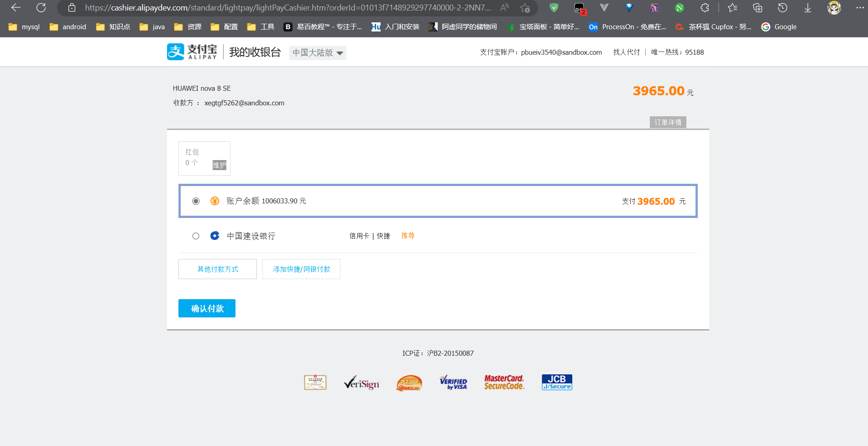View site security lock information
This screenshot has height=446, width=868.
click(72, 8)
